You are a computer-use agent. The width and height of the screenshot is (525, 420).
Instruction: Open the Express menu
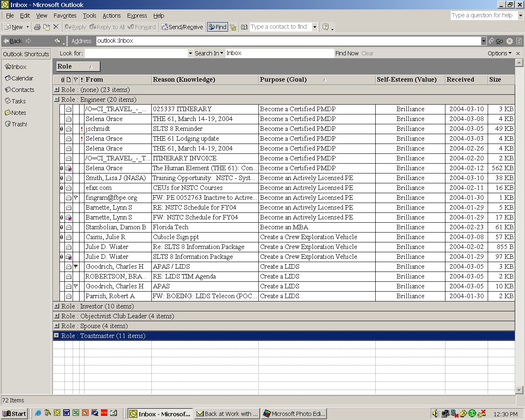click(137, 16)
